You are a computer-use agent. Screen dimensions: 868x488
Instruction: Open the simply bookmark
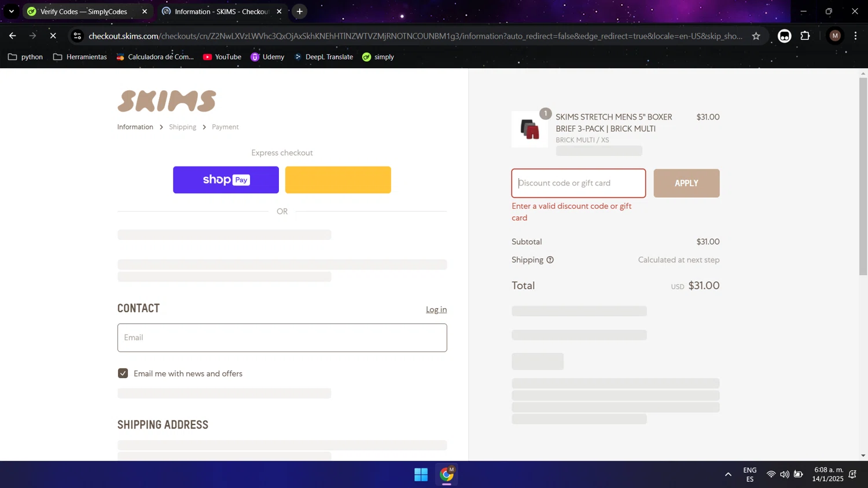pyautogui.click(x=378, y=57)
